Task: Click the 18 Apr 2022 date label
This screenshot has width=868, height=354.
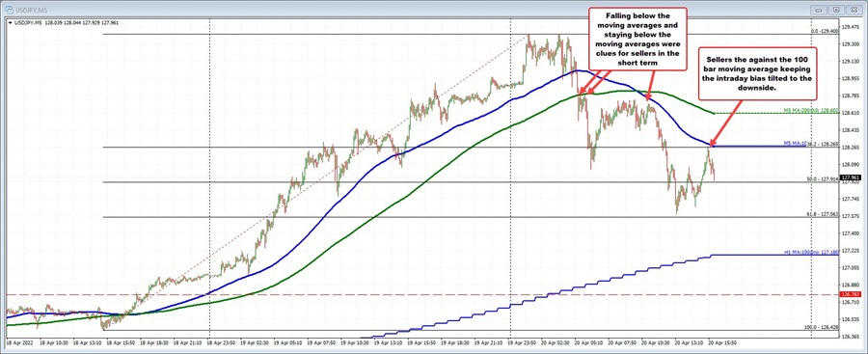Action: click(20, 343)
